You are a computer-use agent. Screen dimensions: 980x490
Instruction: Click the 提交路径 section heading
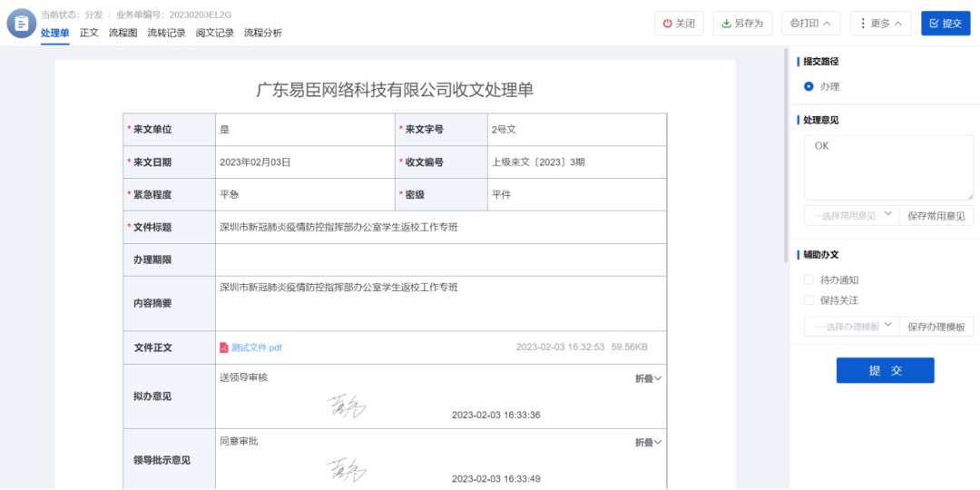(820, 62)
